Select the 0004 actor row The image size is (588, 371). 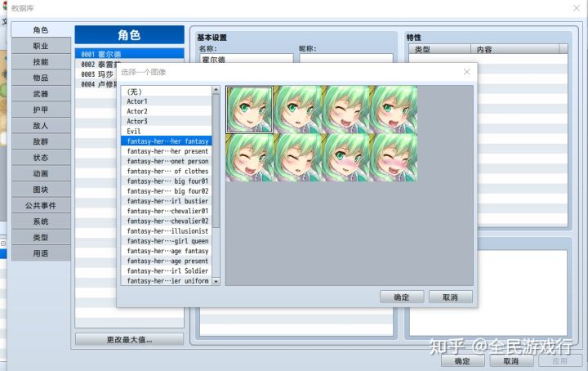point(96,84)
